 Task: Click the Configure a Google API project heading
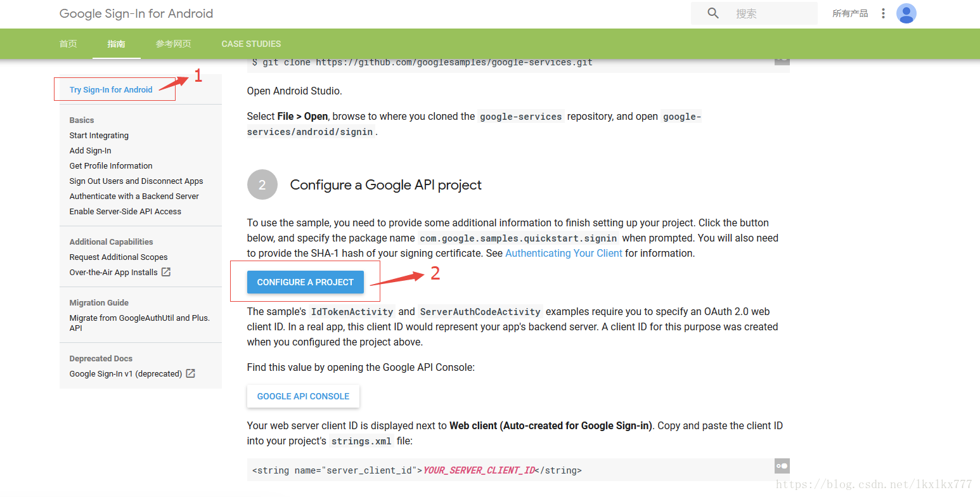tap(386, 184)
